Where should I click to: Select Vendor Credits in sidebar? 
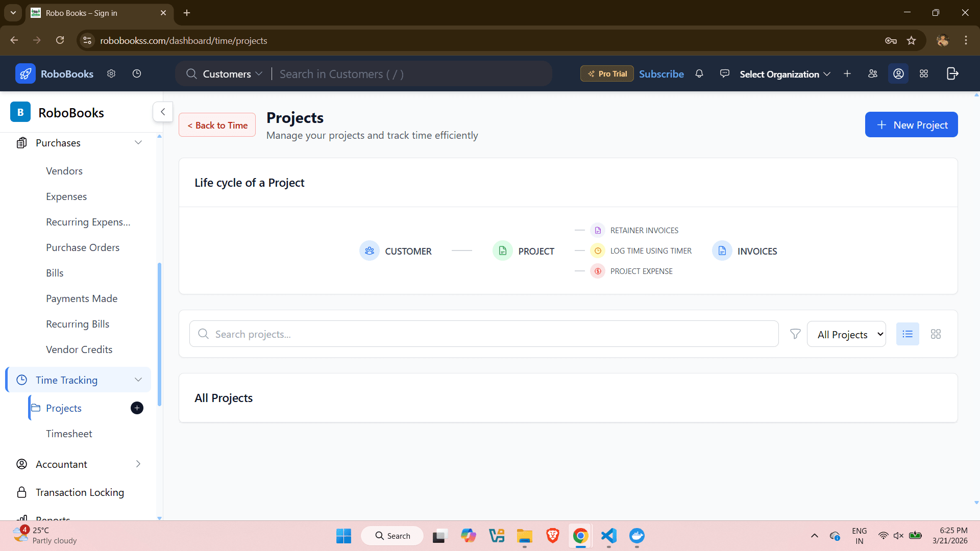(x=79, y=349)
